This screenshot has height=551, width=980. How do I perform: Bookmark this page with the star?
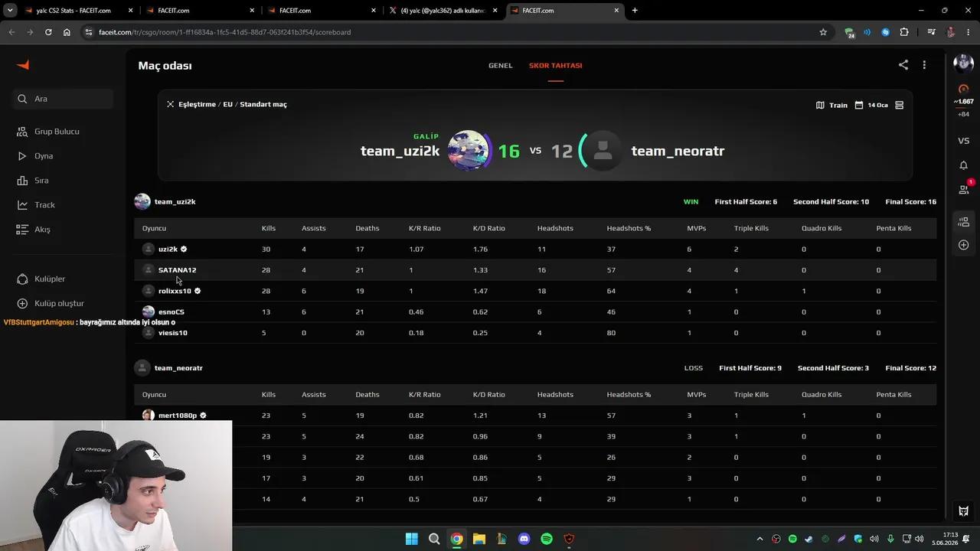[x=823, y=32]
